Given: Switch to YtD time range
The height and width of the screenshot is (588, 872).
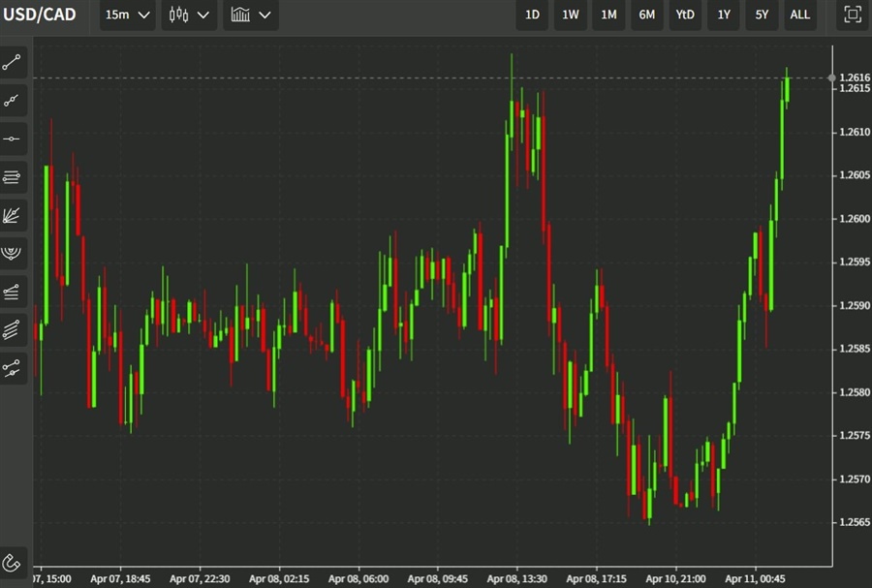Looking at the screenshot, I should 685,15.
